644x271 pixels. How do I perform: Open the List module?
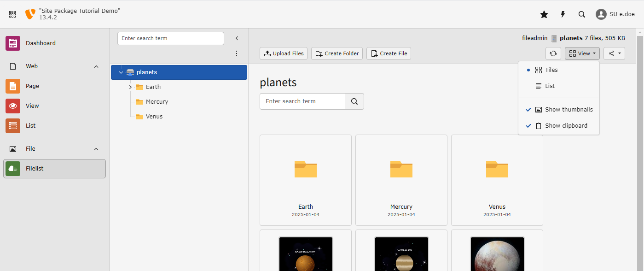55,125
